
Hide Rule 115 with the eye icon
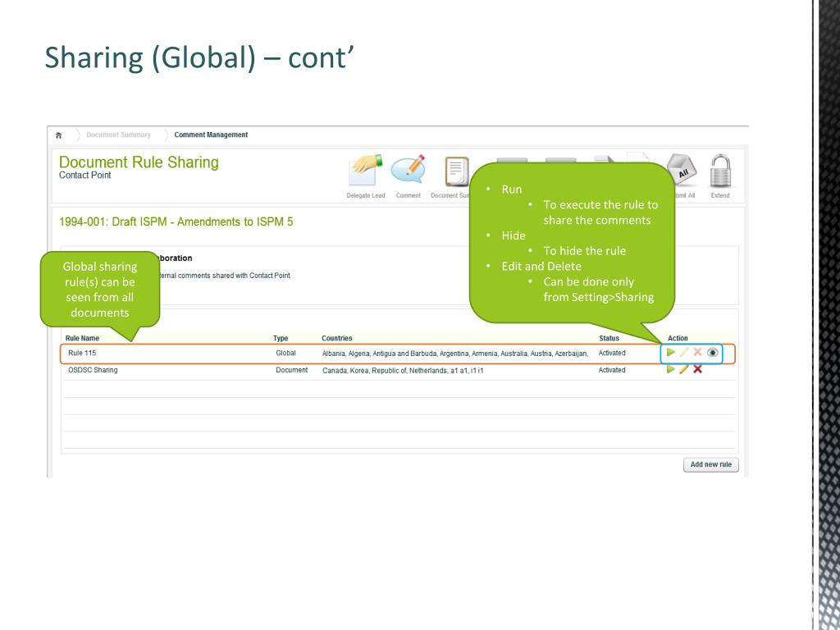[x=712, y=353]
